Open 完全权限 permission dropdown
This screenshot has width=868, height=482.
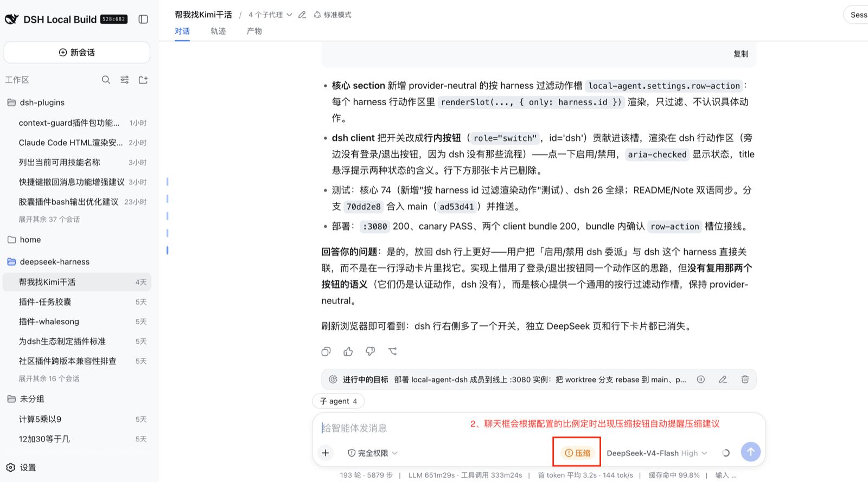pyautogui.click(x=373, y=453)
